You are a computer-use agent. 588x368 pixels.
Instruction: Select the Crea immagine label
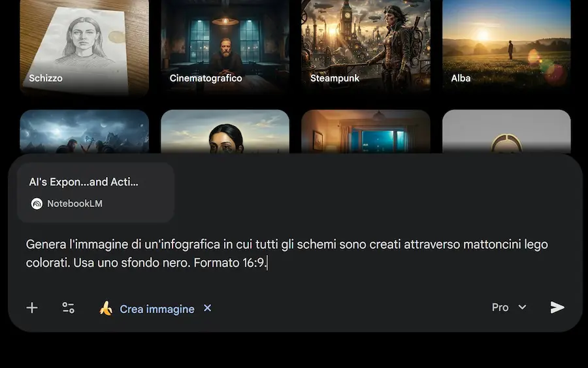[157, 309]
